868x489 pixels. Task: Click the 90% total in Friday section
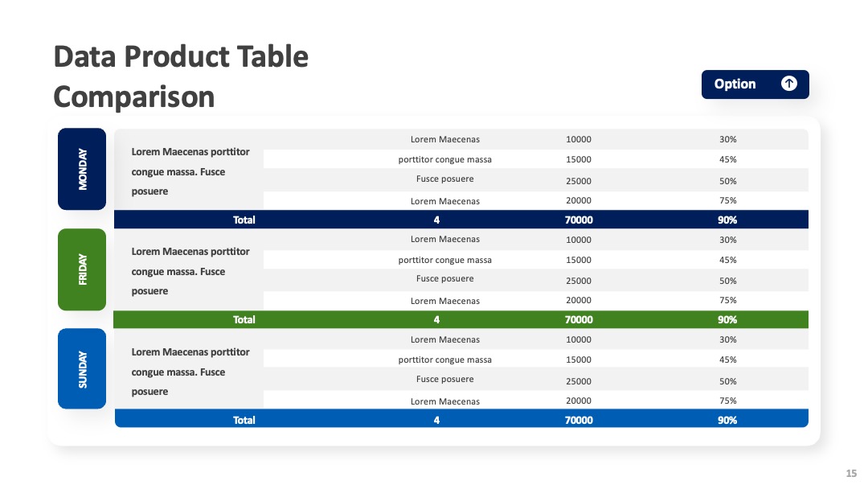click(727, 319)
